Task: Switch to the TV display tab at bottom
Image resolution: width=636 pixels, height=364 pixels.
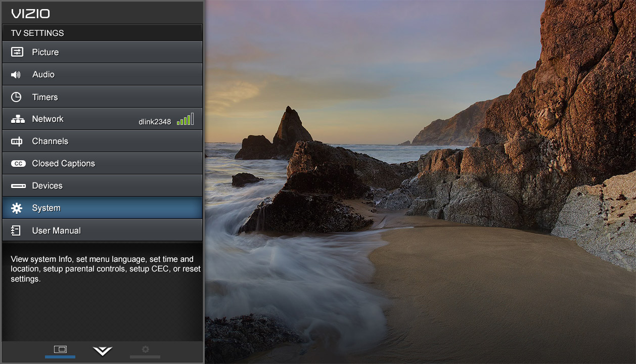Action: tap(60, 349)
